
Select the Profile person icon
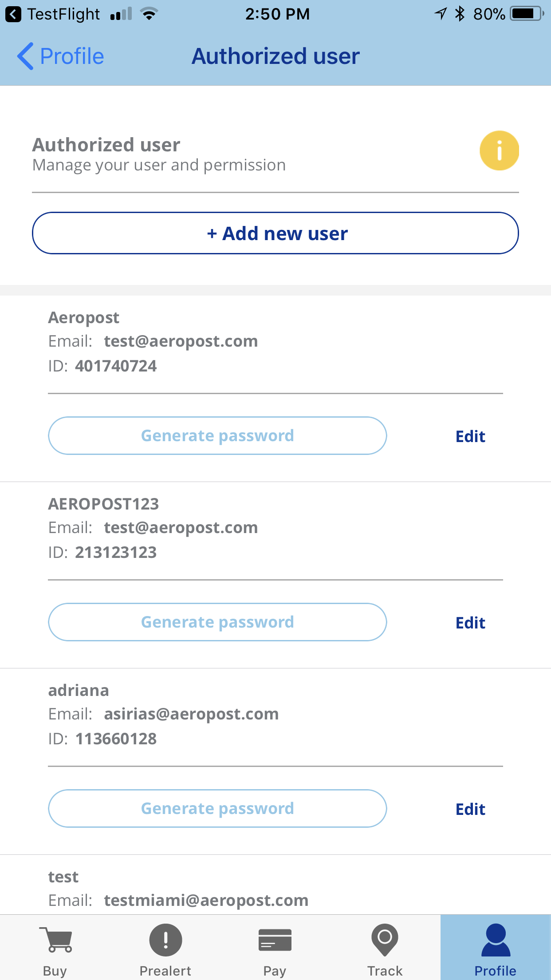[x=496, y=940]
